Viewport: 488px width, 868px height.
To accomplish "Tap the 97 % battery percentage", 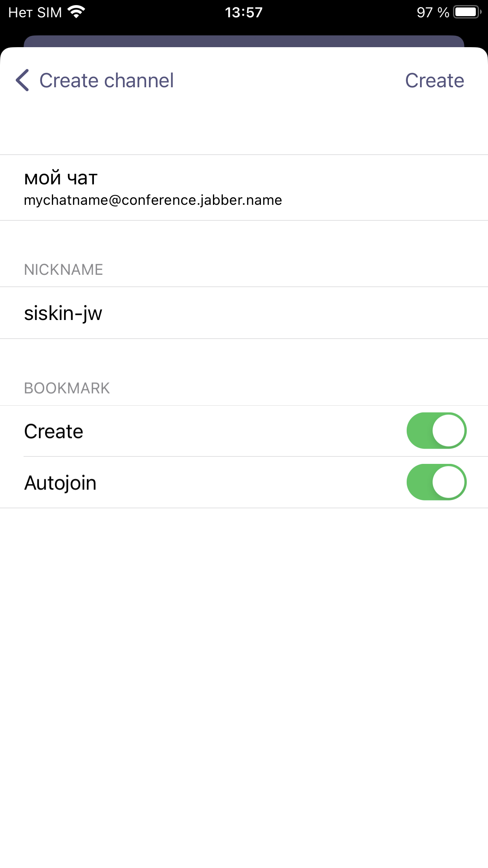I will point(433,13).
